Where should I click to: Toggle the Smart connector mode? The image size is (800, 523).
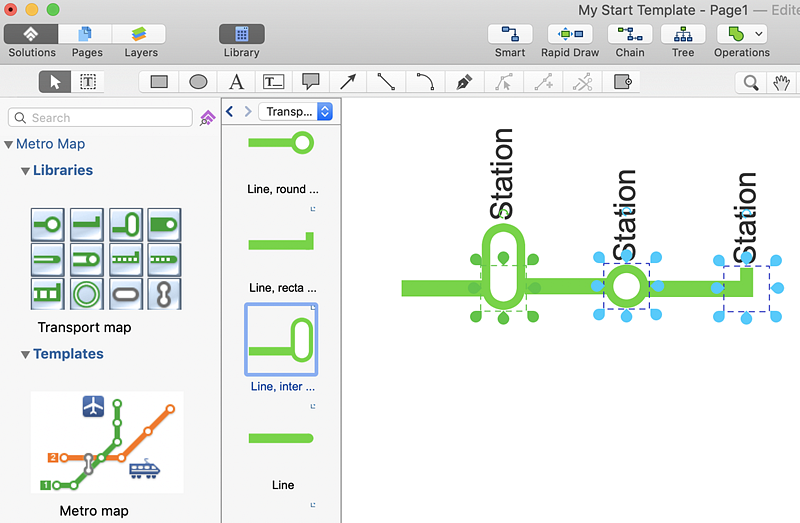pos(510,34)
